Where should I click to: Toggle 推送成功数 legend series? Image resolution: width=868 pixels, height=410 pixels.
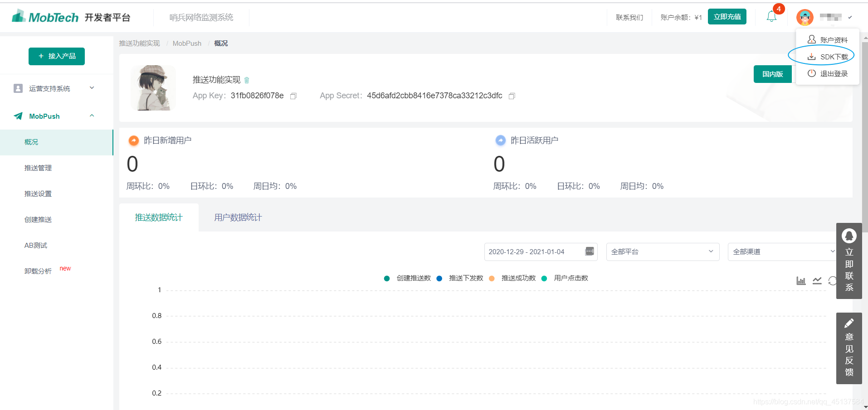pos(512,278)
